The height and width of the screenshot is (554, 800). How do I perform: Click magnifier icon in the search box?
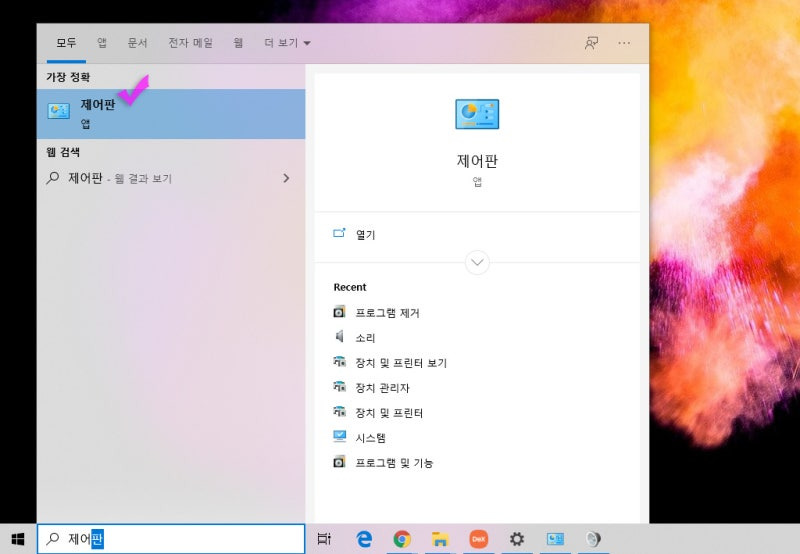[x=53, y=538]
